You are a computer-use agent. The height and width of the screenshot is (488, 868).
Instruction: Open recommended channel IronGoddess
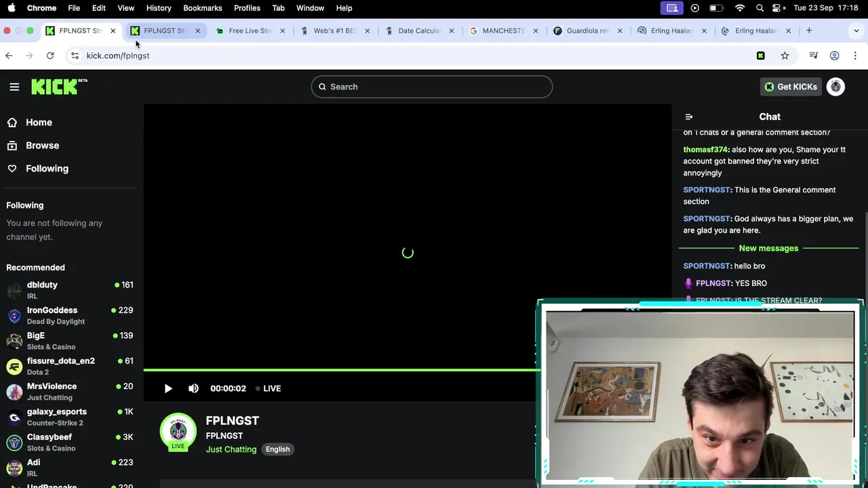point(69,315)
